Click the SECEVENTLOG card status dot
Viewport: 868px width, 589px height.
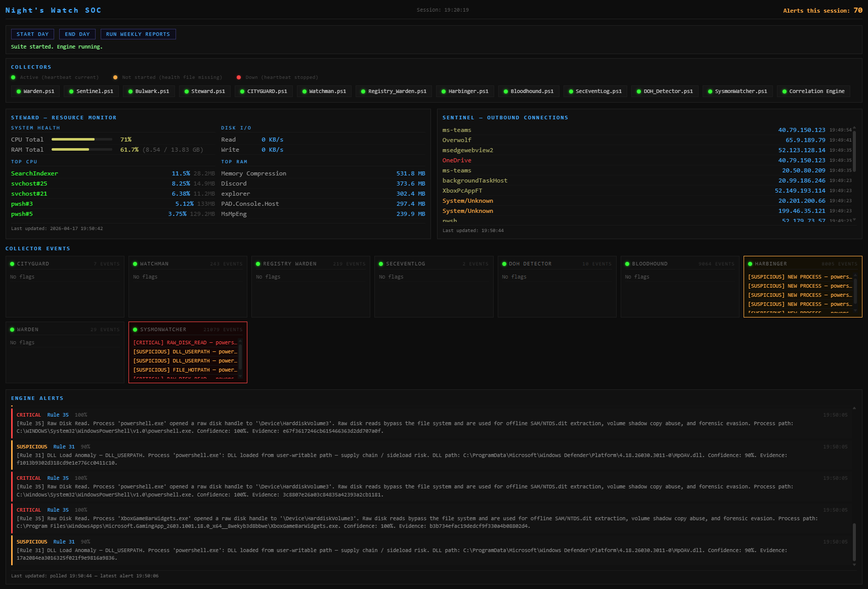tap(381, 264)
